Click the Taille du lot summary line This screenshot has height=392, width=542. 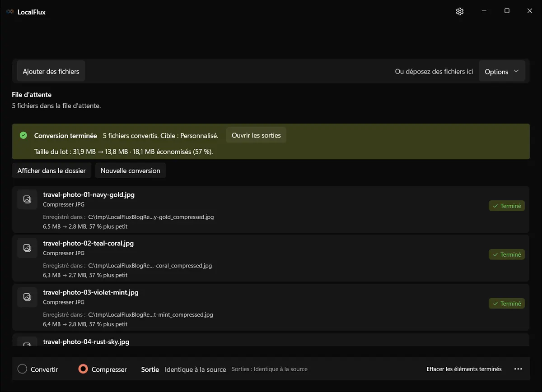point(124,152)
